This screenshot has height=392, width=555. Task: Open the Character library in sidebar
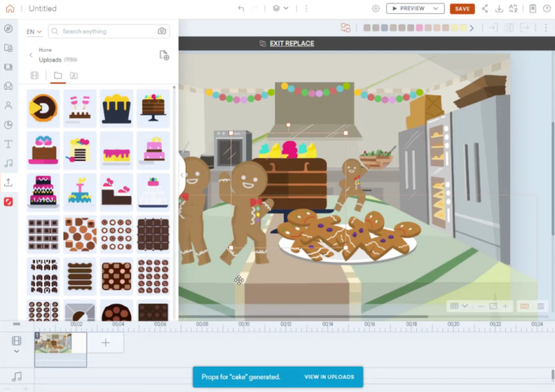pos(9,105)
